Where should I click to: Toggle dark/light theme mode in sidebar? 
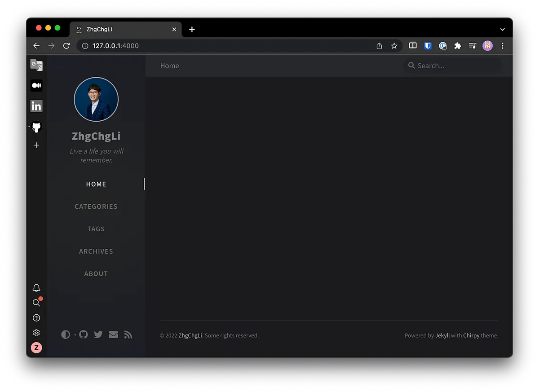point(66,335)
